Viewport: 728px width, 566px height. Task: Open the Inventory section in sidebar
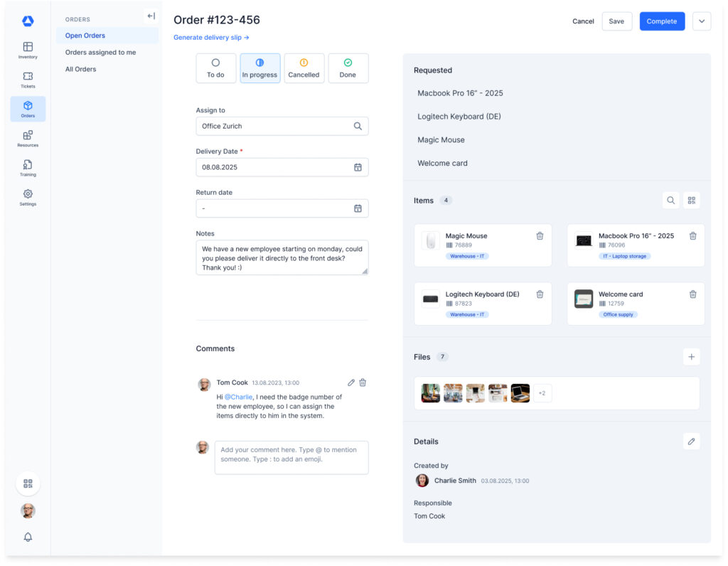tap(28, 50)
